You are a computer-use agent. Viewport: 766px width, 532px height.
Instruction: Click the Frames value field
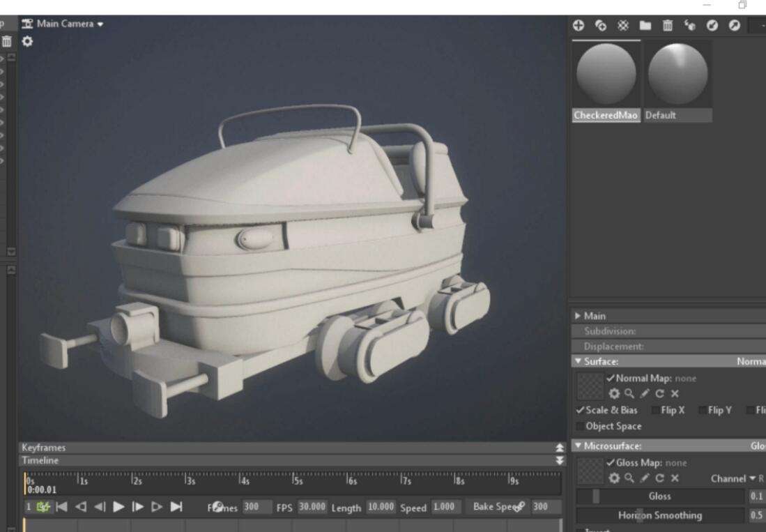(x=256, y=507)
